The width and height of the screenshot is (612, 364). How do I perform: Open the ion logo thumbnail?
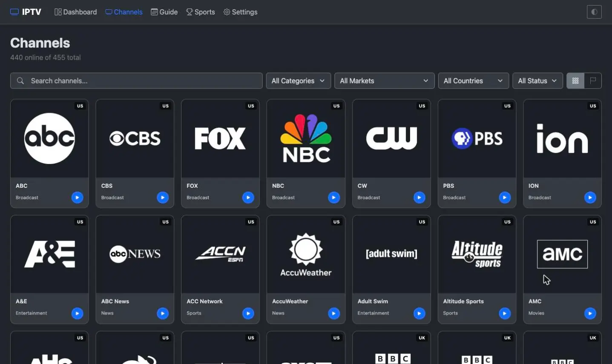[563, 138]
